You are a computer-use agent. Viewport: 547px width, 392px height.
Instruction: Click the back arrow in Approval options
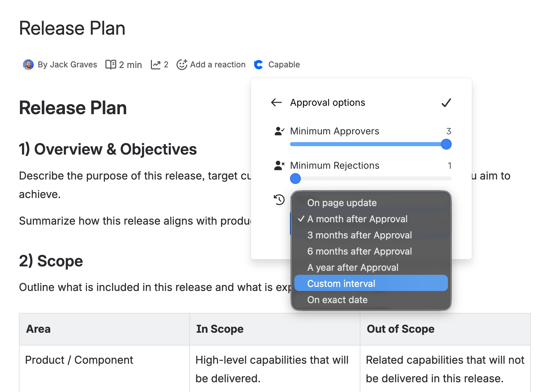coord(277,102)
